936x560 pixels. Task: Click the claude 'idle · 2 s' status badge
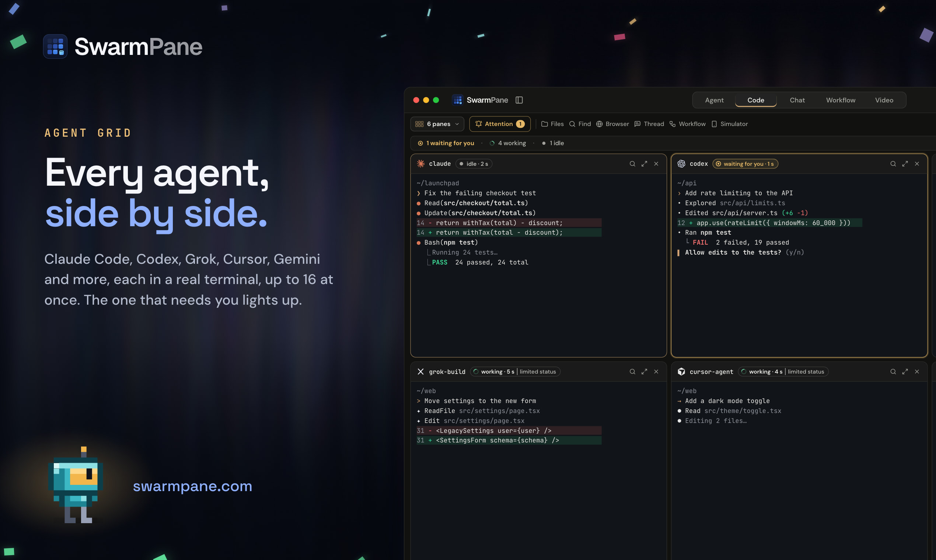(x=474, y=164)
